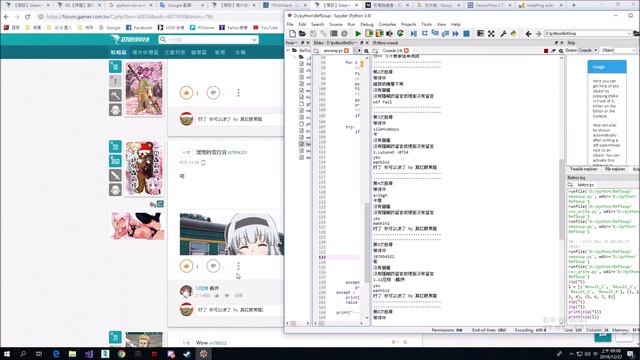This screenshot has height=360, width=640.
Task: Open the Projects menu in Spyder
Action: [408, 24]
